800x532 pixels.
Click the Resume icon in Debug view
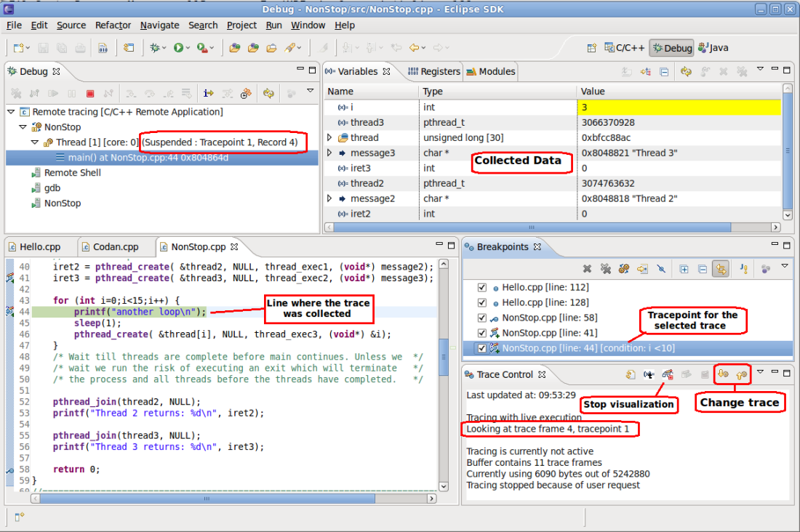click(53, 93)
